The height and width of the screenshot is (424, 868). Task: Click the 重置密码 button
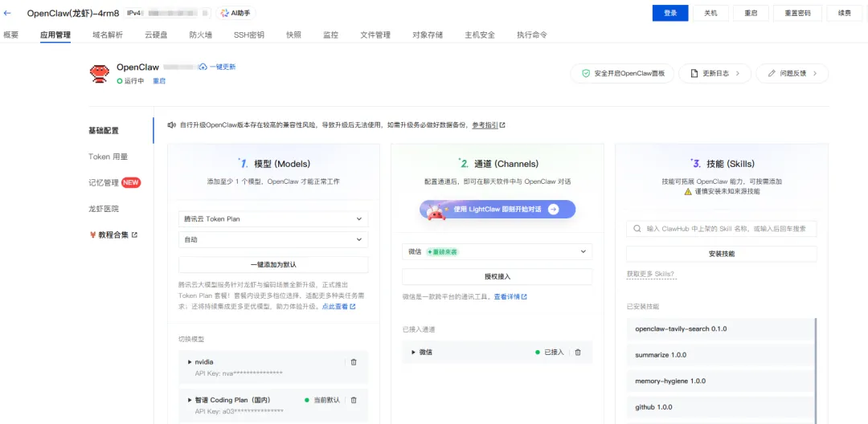tap(798, 13)
